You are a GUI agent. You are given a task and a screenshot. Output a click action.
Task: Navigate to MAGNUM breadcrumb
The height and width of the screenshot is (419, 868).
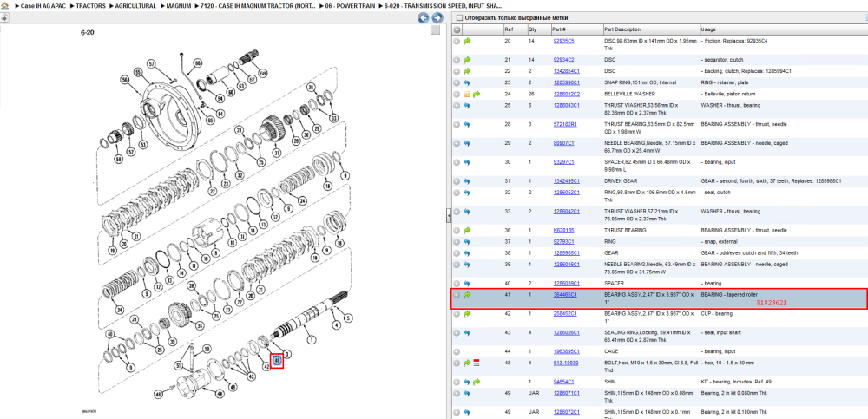coord(180,5)
